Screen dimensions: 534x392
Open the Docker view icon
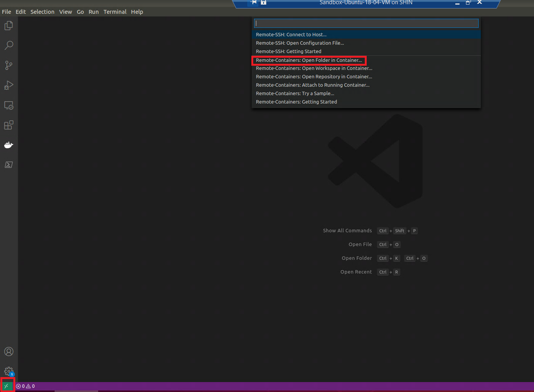(8, 145)
